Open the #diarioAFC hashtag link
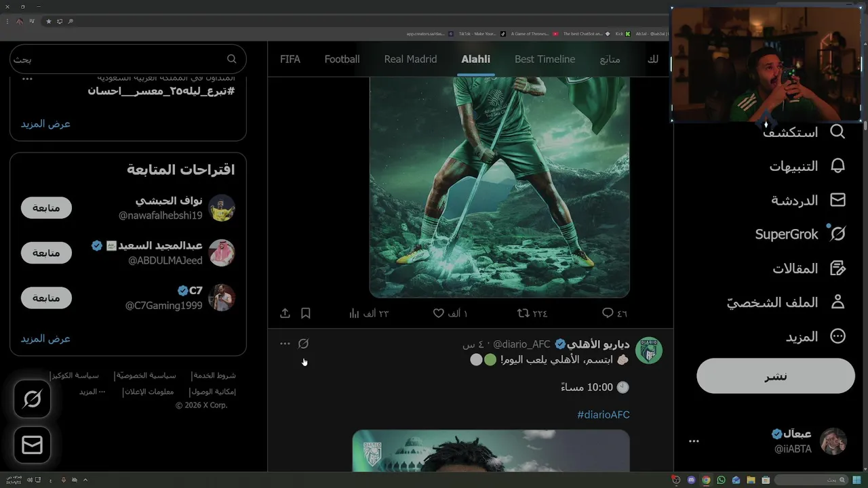This screenshot has height=488, width=868. click(604, 414)
